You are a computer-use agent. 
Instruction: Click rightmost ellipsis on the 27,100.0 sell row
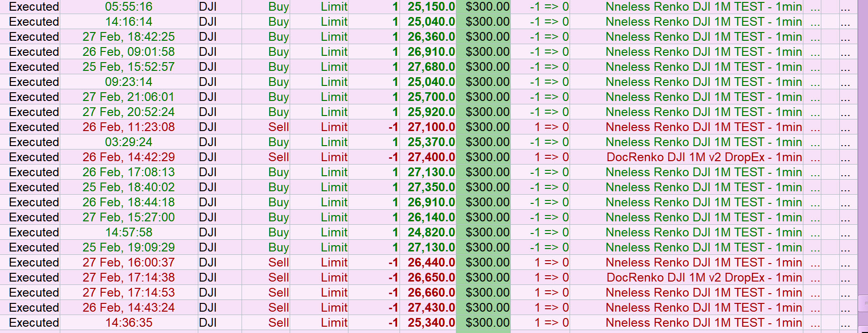[846, 128]
